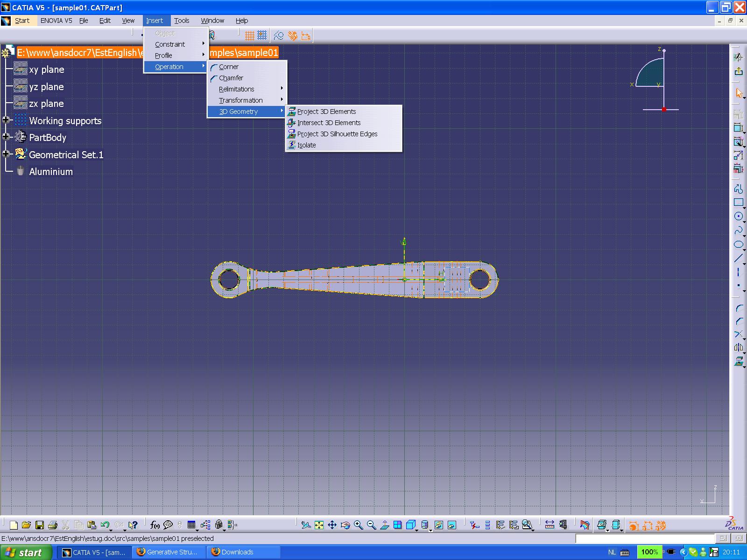Click the Save floppy disk icon
The image size is (747, 560).
click(x=39, y=525)
